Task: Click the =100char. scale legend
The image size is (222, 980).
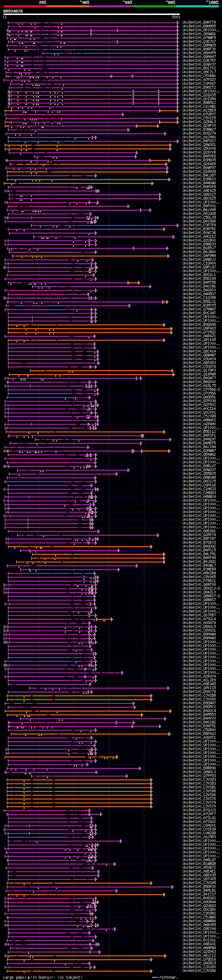Action: [x=165, y=977]
